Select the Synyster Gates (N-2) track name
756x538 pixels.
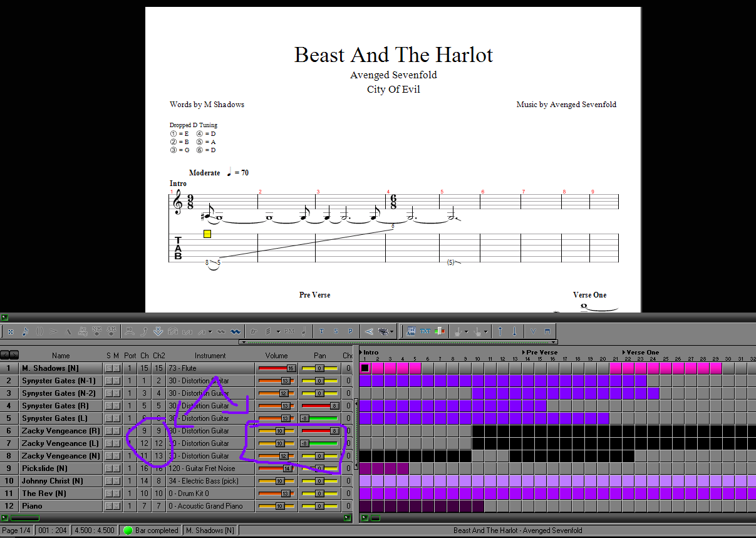59,393
